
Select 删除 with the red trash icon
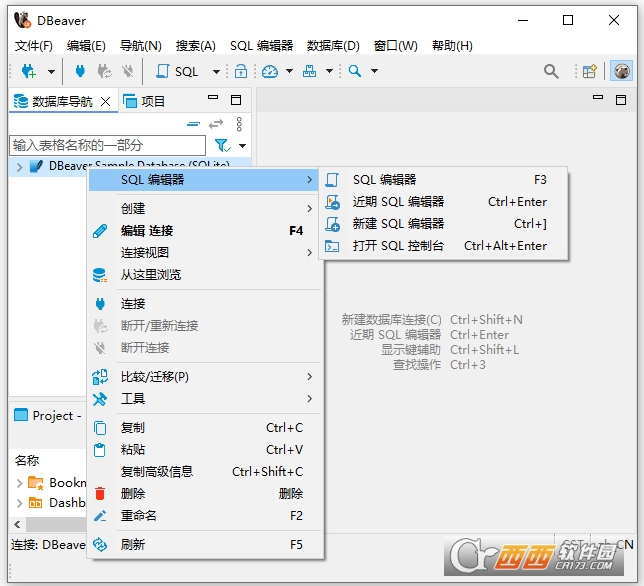tap(205, 494)
